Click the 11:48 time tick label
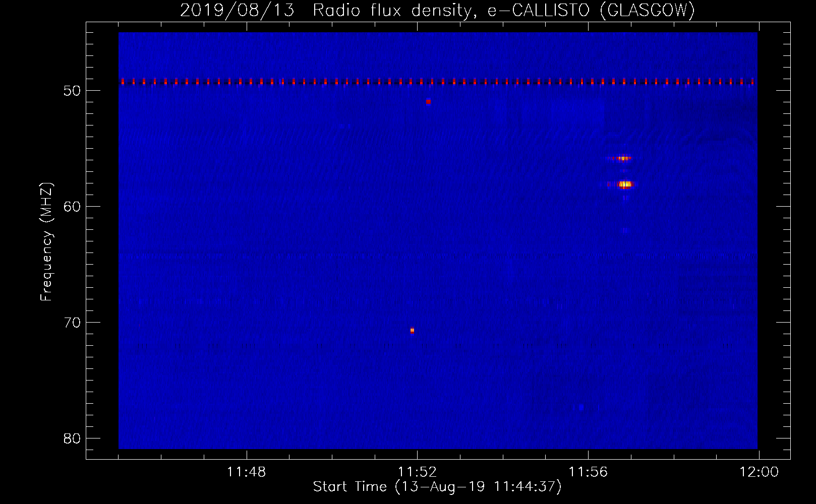The height and width of the screenshot is (504, 816). tap(246, 472)
